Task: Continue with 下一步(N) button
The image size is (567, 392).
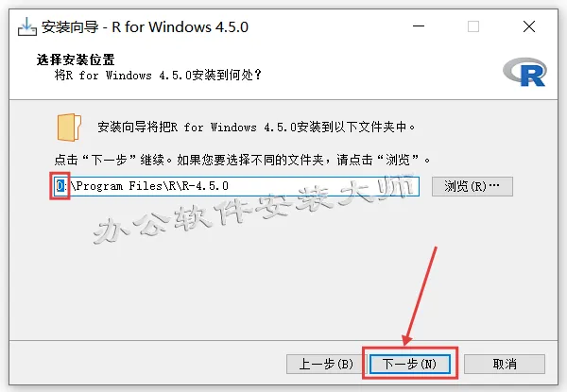Action: [410, 364]
